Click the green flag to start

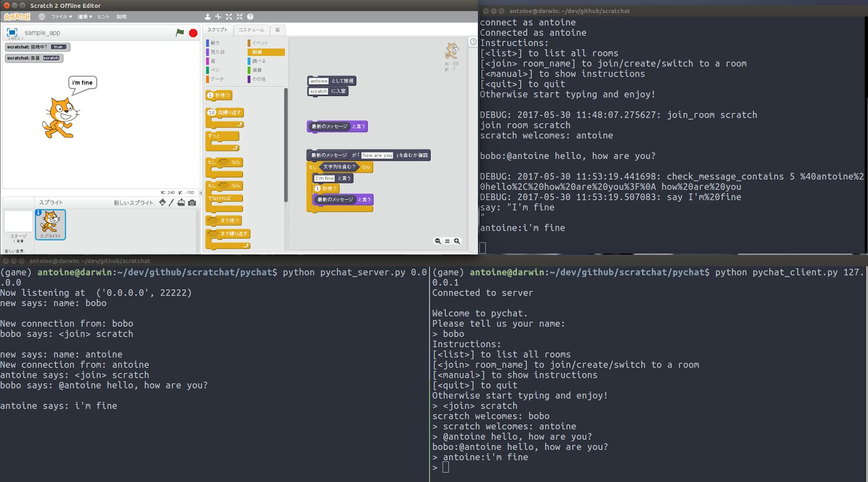180,33
